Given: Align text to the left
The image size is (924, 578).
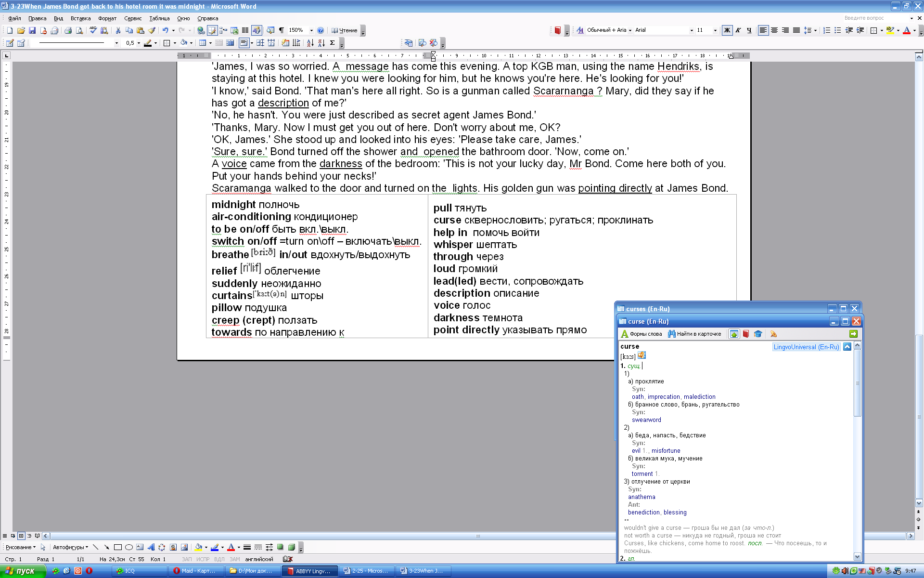Looking at the screenshot, I should click(x=763, y=30).
